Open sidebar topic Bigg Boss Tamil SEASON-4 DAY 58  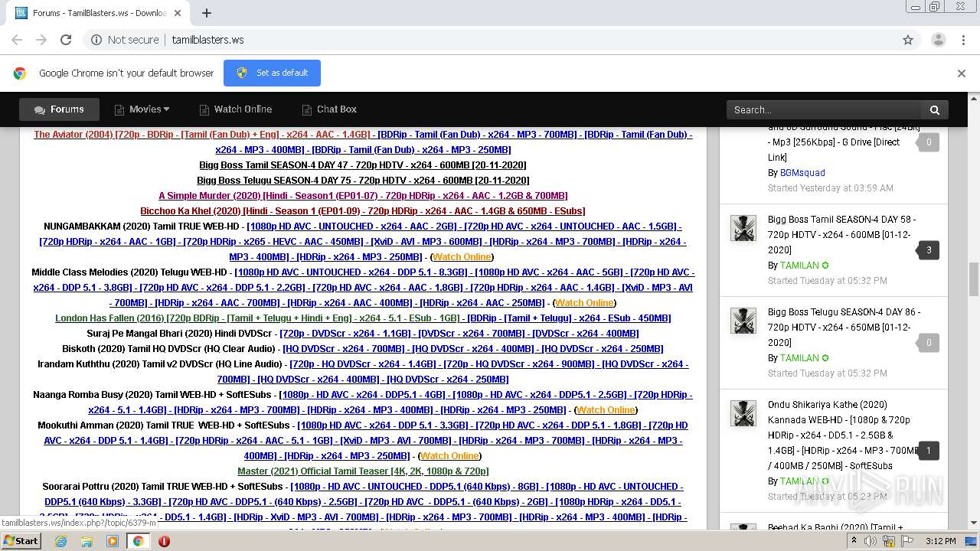(x=841, y=234)
